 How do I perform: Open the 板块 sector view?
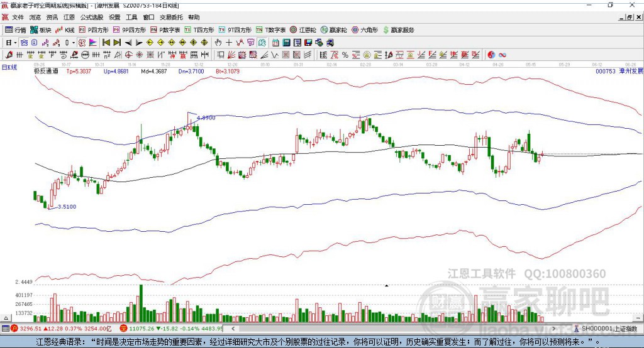(x=41, y=30)
